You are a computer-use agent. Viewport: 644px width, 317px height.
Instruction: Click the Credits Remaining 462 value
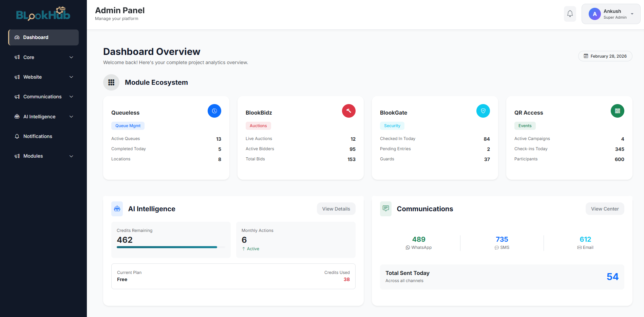point(125,240)
